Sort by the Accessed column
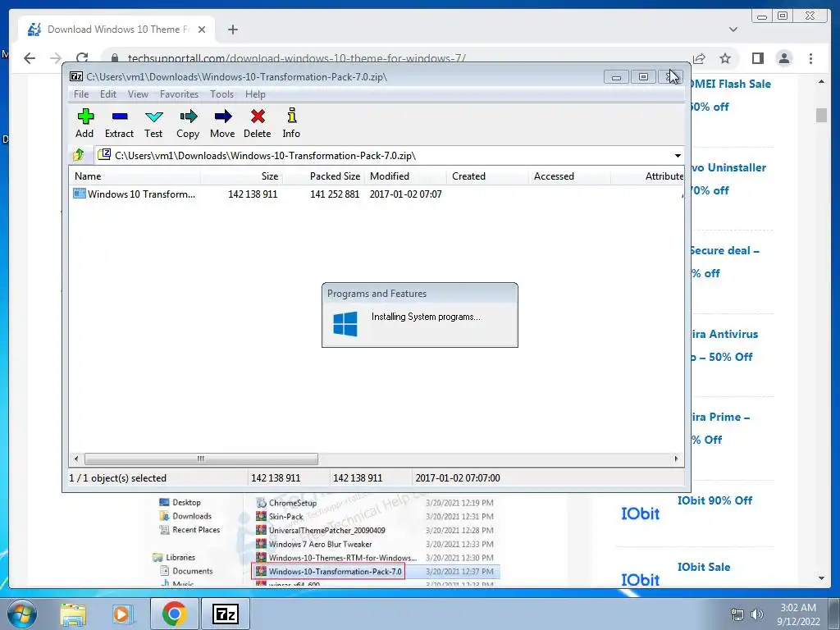The height and width of the screenshot is (630, 840). tap(569, 176)
